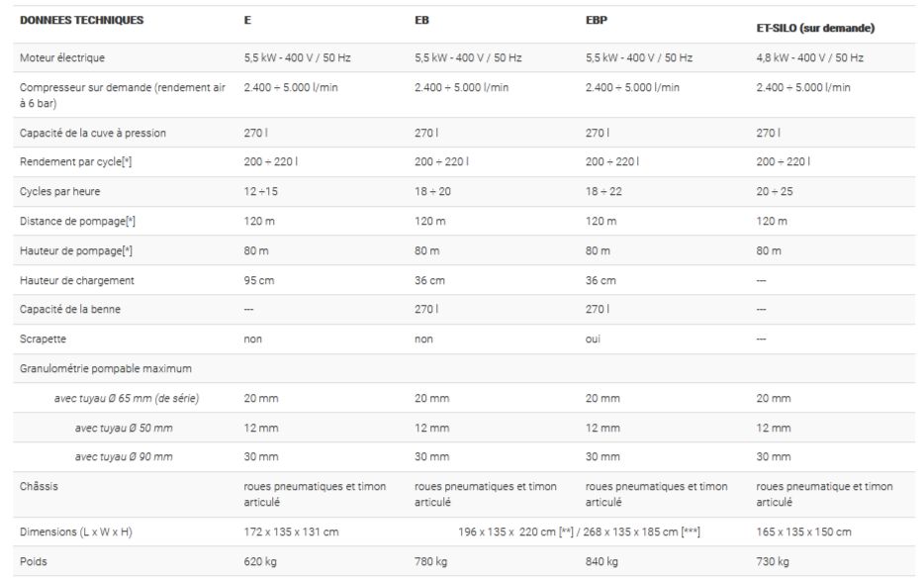Click the 'oui' value in Scrapette row
This screenshot has width=924, height=582.
pyautogui.click(x=594, y=339)
